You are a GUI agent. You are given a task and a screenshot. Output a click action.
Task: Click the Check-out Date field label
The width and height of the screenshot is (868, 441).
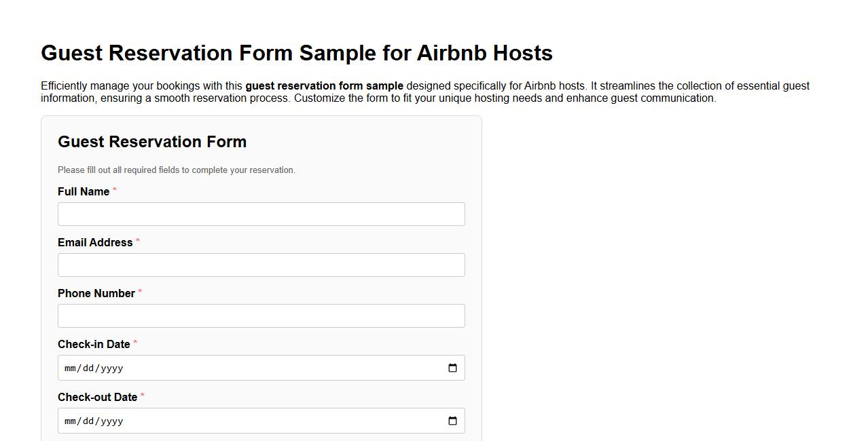(x=98, y=397)
